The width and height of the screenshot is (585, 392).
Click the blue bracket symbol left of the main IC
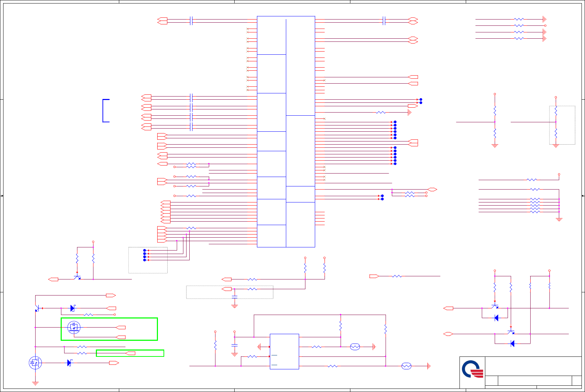pos(106,111)
